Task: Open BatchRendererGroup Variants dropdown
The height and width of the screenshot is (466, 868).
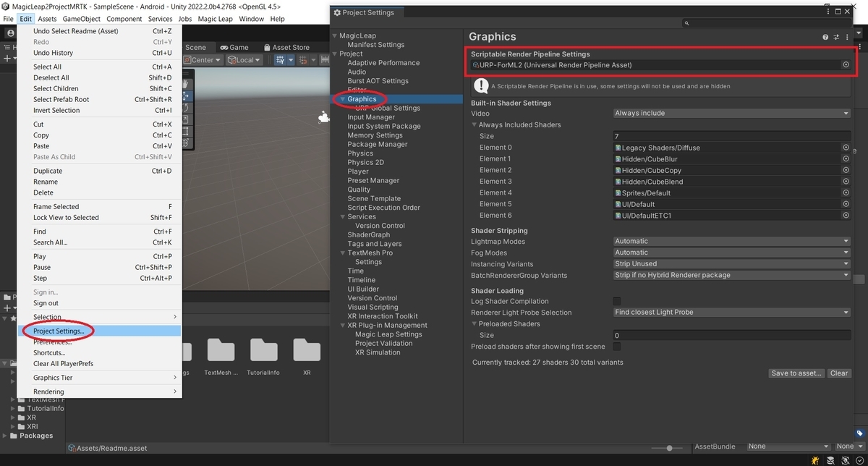Action: coord(731,275)
